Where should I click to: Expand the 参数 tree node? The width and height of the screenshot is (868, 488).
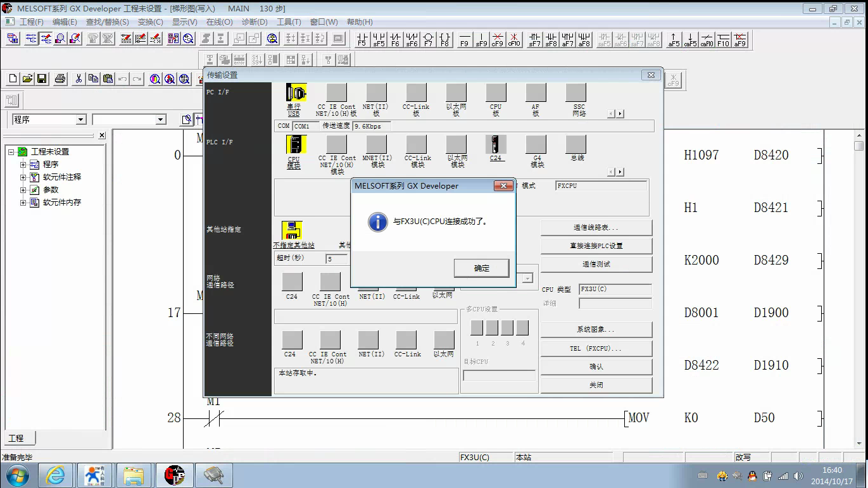(x=23, y=190)
